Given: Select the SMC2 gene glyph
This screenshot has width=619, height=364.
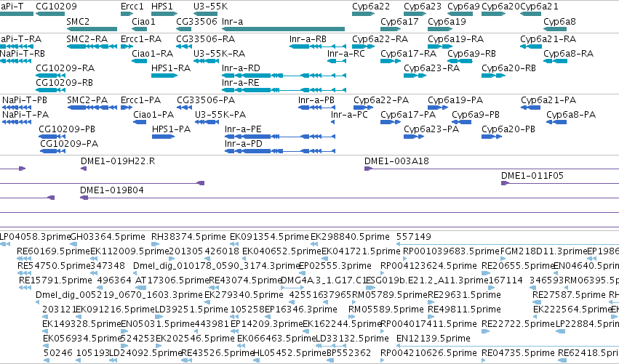Looking at the screenshot, I should click(x=92, y=29).
